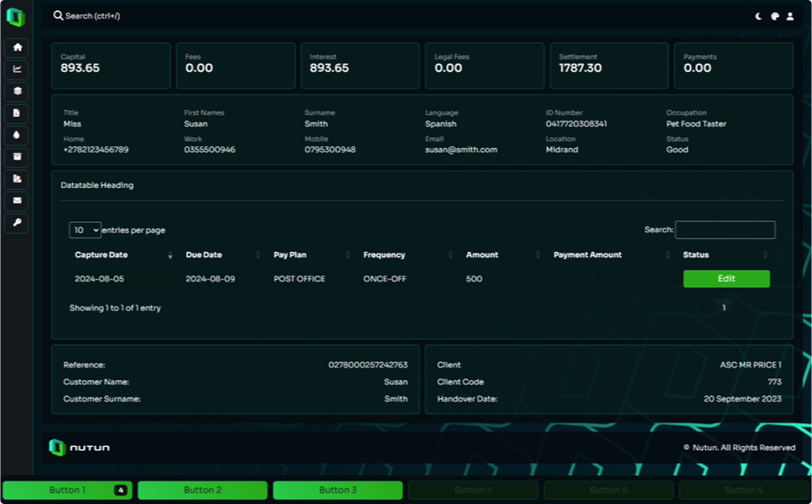This screenshot has width=812, height=504.
Task: Click the key icon in the sidebar
Action: [17, 222]
